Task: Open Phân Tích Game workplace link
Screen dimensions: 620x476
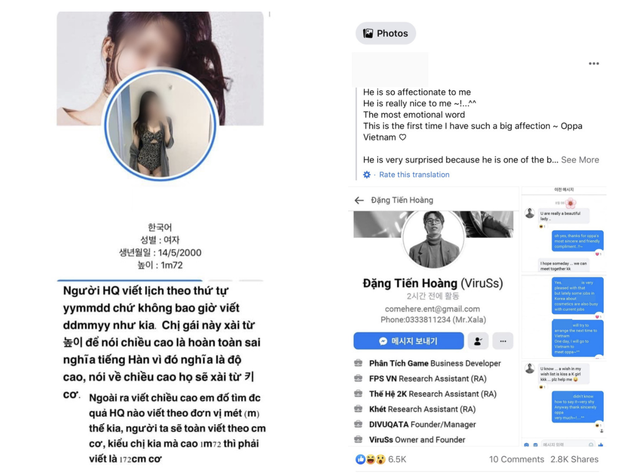Action: click(x=399, y=363)
